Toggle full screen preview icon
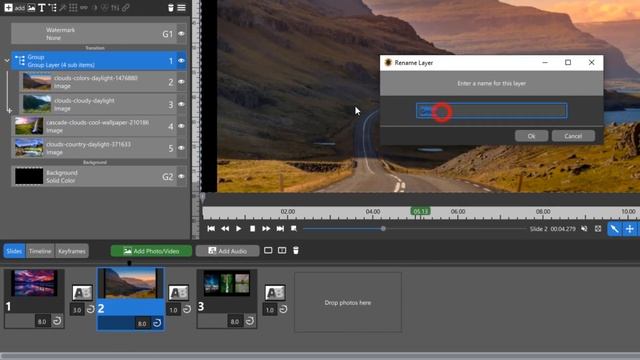640x360 pixels. [x=598, y=229]
